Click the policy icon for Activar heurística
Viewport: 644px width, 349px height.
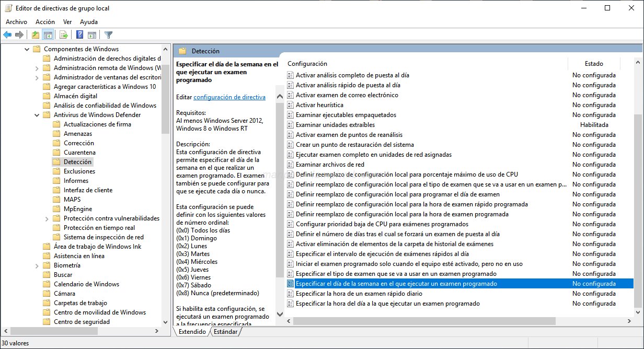click(291, 105)
